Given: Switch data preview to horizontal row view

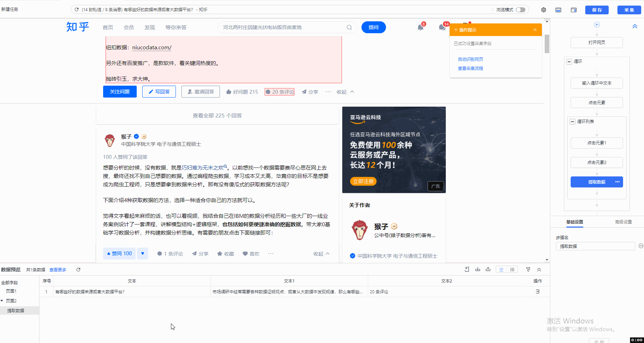Looking at the screenshot, I should [x=501, y=270].
